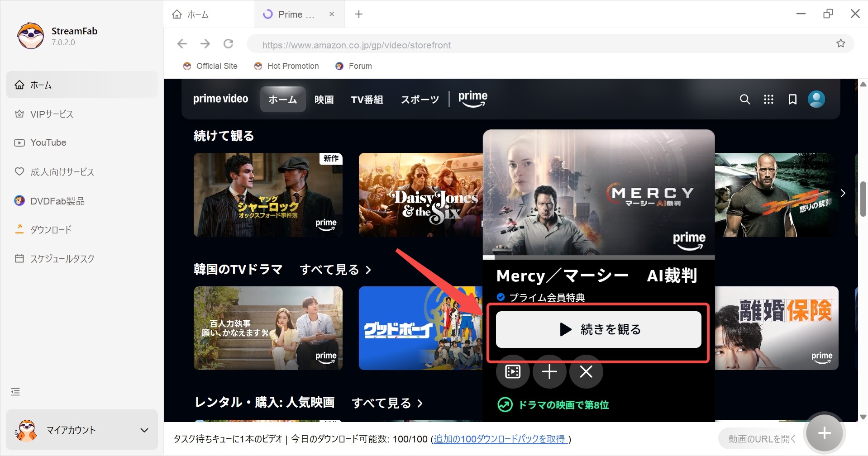Go back with the browser back arrow
The height and width of the screenshot is (456, 868).
pos(182,43)
